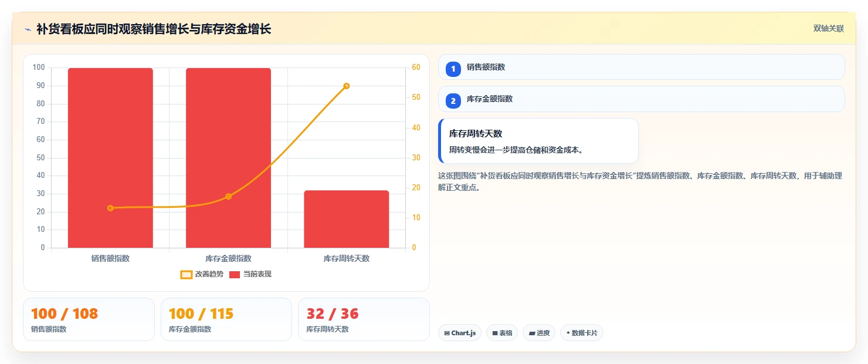
Task: Click the 库存周转天数 caption under 32 / 36
Action: click(x=327, y=329)
